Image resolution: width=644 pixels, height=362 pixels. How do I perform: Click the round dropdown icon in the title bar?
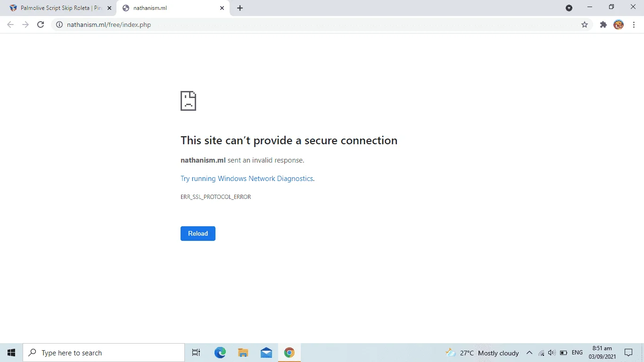[569, 8]
